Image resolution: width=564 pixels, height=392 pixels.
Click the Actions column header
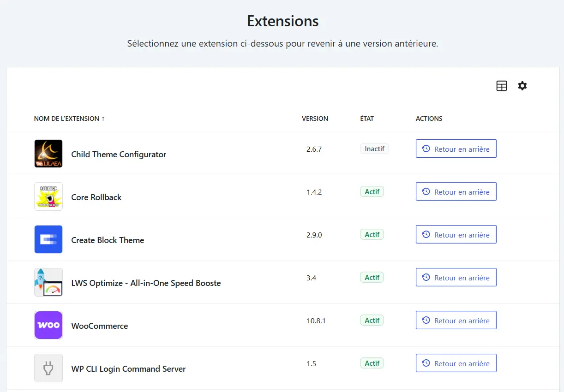click(x=429, y=119)
